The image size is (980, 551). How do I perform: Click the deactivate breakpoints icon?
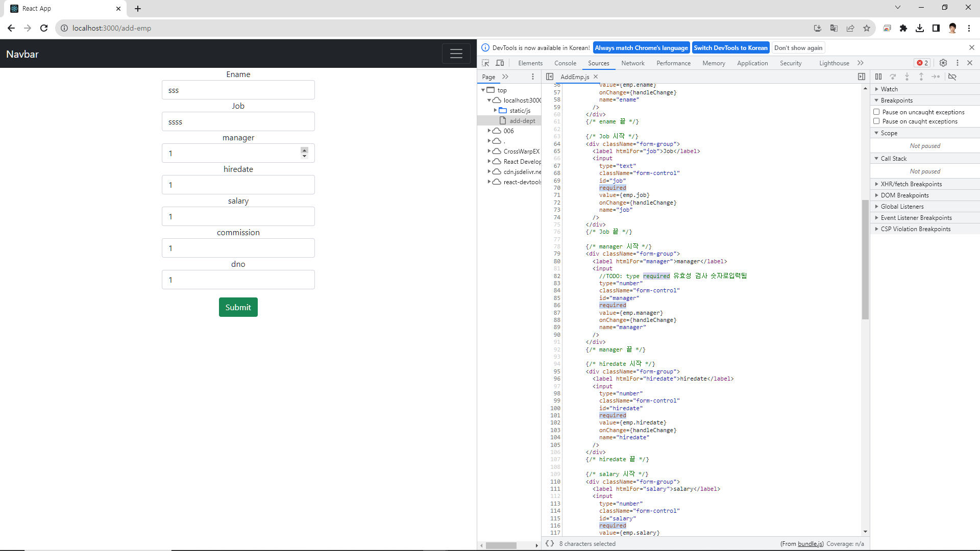coord(952,77)
